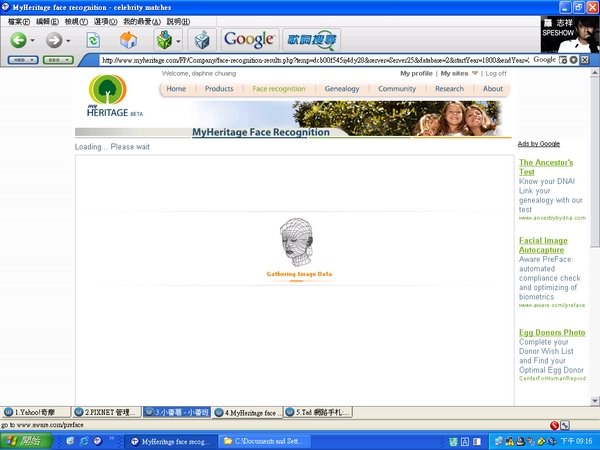Open the blue-bordered toolbar dropdown button
Screen dimensions: 600x450
23,60
